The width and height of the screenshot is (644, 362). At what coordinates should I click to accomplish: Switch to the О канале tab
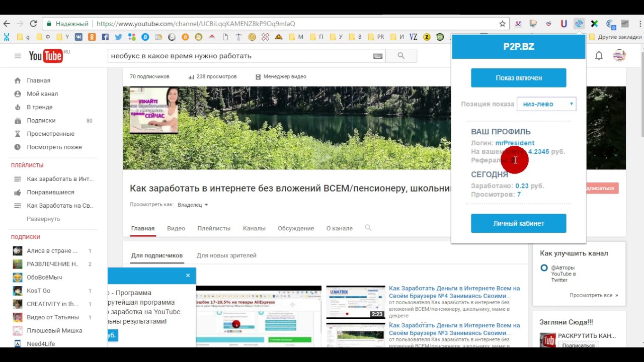340,228
